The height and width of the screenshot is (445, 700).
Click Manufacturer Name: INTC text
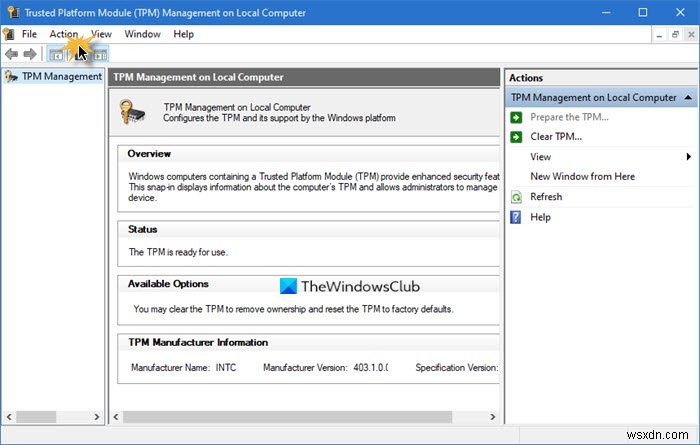click(x=183, y=368)
